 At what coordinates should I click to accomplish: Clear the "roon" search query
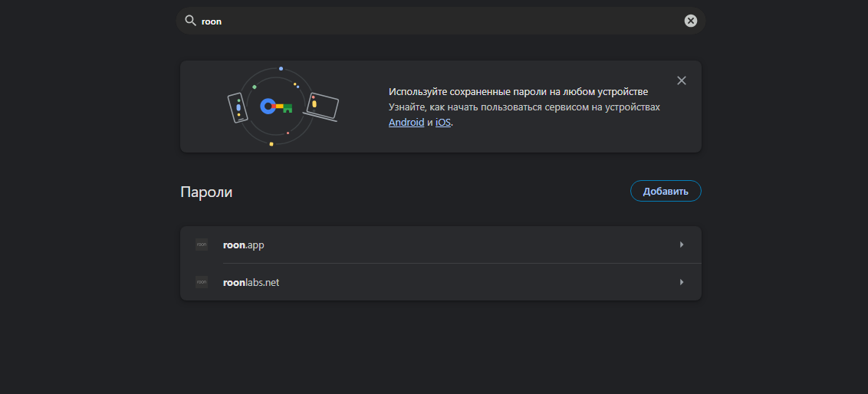click(x=690, y=21)
